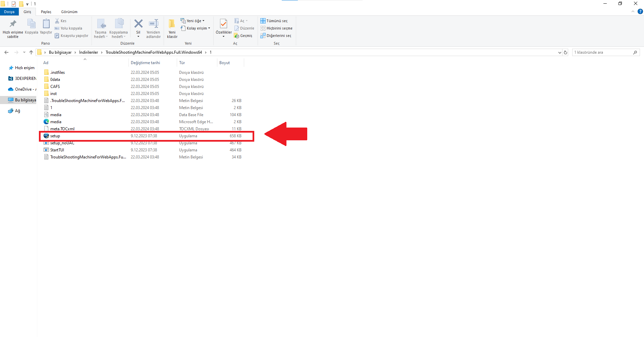Click the Yapıştır paste icon
This screenshot has height=337, width=644.
tap(46, 24)
